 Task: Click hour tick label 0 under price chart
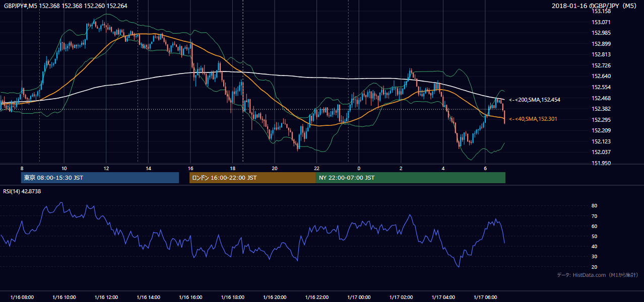(359, 168)
